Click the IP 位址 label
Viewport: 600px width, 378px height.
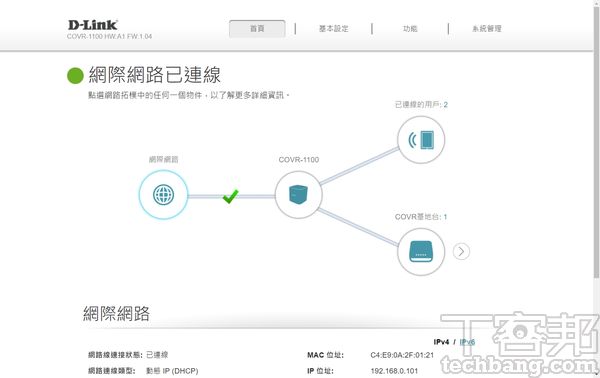[x=320, y=371]
